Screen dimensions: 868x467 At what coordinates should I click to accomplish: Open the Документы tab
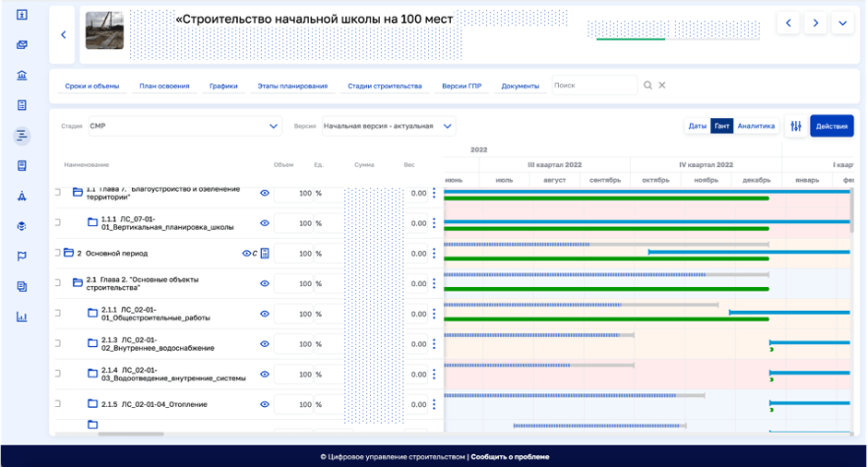click(520, 86)
